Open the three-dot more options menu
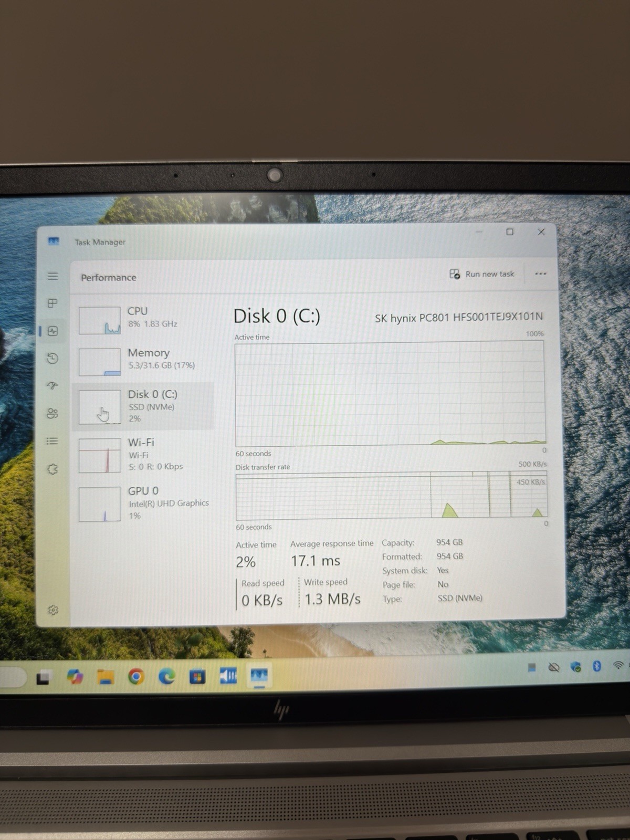 541,274
